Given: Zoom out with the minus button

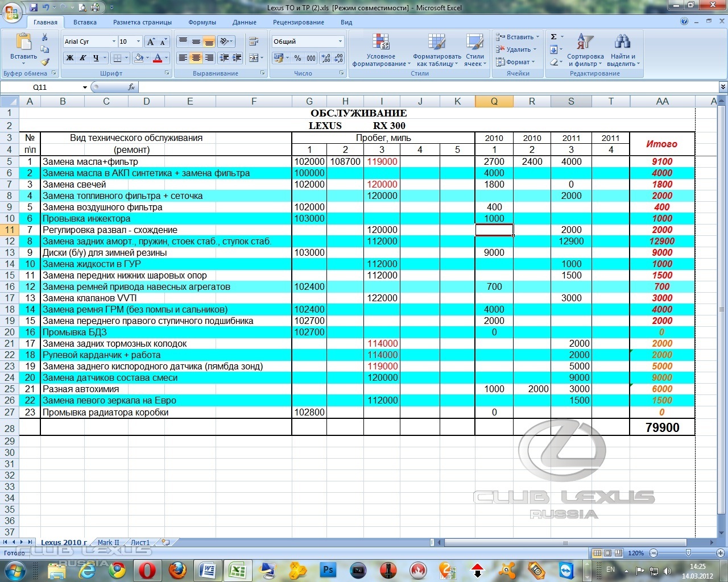Looking at the screenshot, I should click(653, 553).
